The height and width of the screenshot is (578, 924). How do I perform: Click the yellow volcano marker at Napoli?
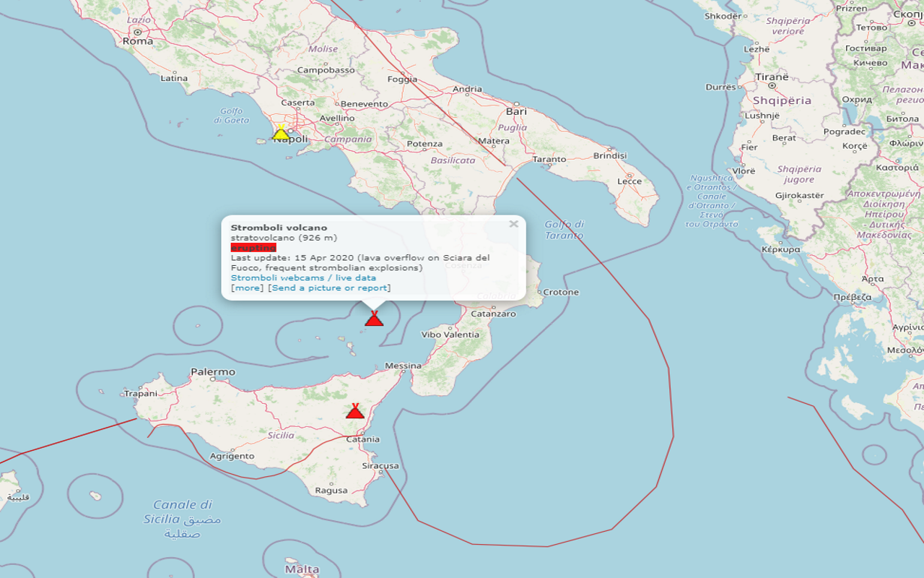281,131
